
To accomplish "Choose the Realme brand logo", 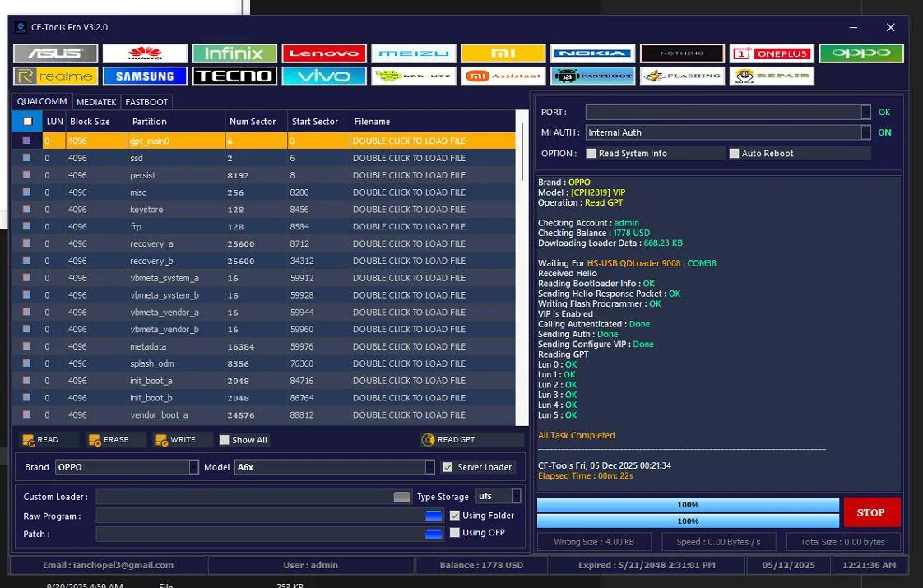I will pyautogui.click(x=55, y=76).
